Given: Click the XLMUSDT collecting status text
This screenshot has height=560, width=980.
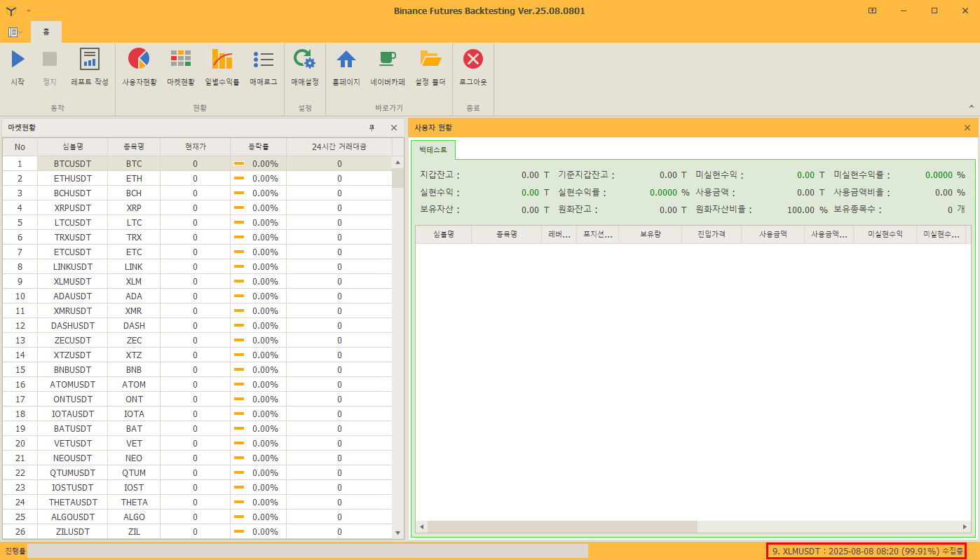Looking at the screenshot, I should pos(866,551).
